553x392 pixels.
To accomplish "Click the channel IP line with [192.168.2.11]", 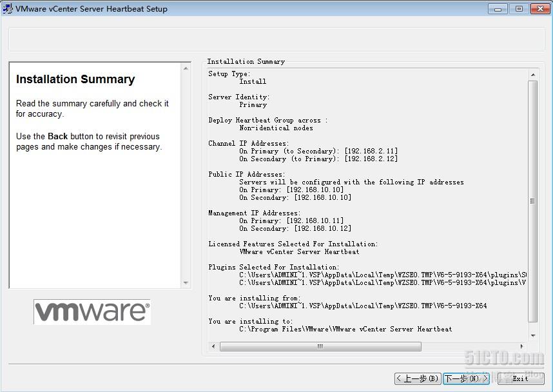I will [318, 152].
